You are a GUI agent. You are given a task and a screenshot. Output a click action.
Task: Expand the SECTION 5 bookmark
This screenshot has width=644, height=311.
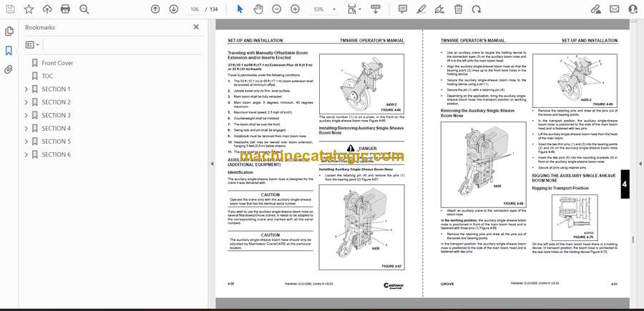(x=26, y=142)
